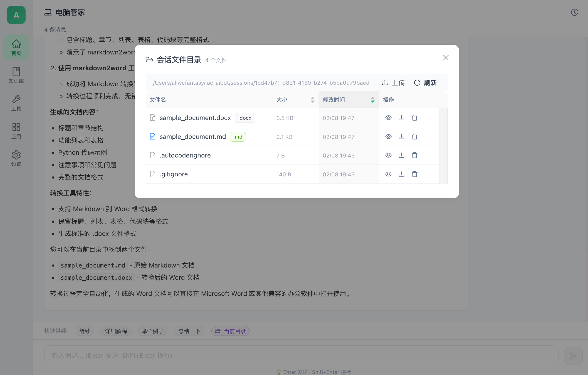Screen dimensions: 588x375
Task: Open 设置 from the sidebar
Action: coord(16,158)
